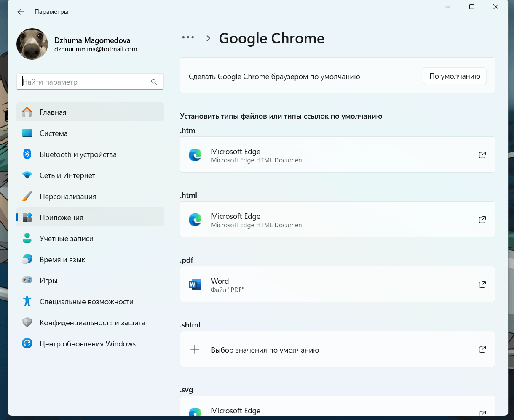The height and width of the screenshot is (420, 514).
Task: Click the Word icon under .pdf
Action: click(195, 284)
